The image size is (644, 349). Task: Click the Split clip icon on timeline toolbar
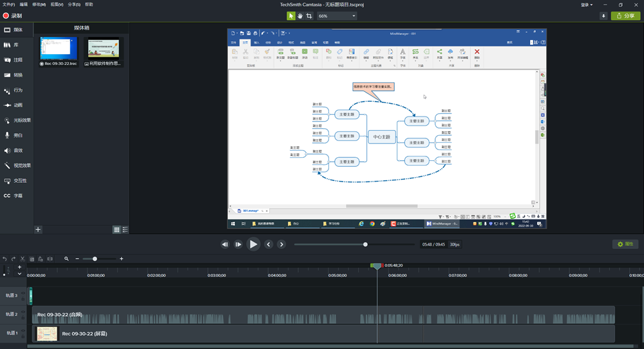pos(49,259)
